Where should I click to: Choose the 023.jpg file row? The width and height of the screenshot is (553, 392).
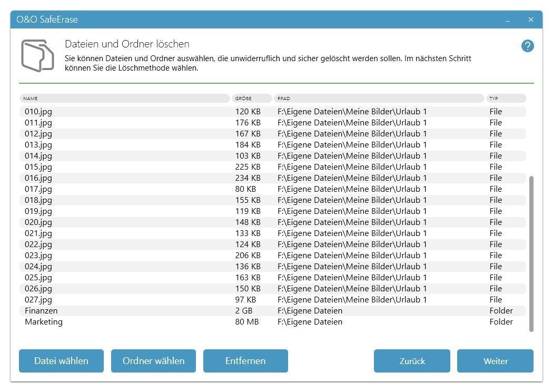(x=38, y=256)
